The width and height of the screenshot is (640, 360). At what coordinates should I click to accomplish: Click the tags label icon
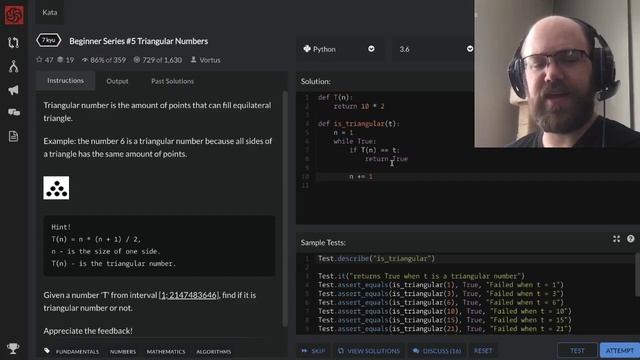tap(47, 351)
